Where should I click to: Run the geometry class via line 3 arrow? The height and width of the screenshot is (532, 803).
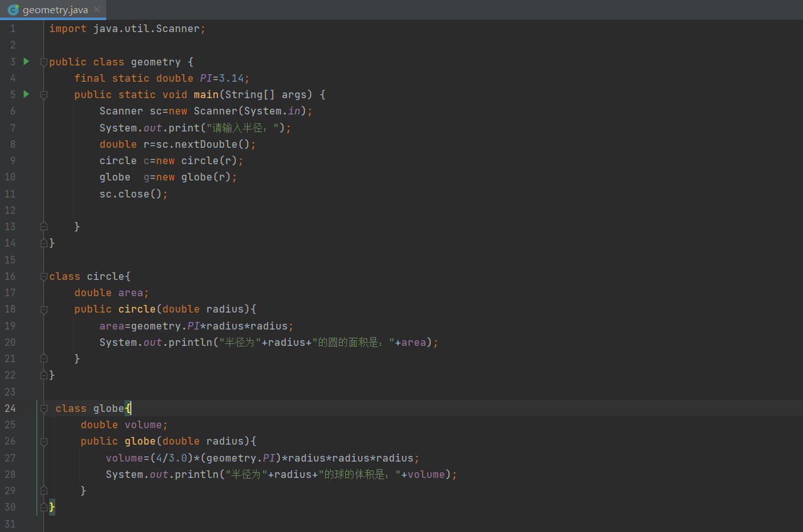tap(26, 62)
